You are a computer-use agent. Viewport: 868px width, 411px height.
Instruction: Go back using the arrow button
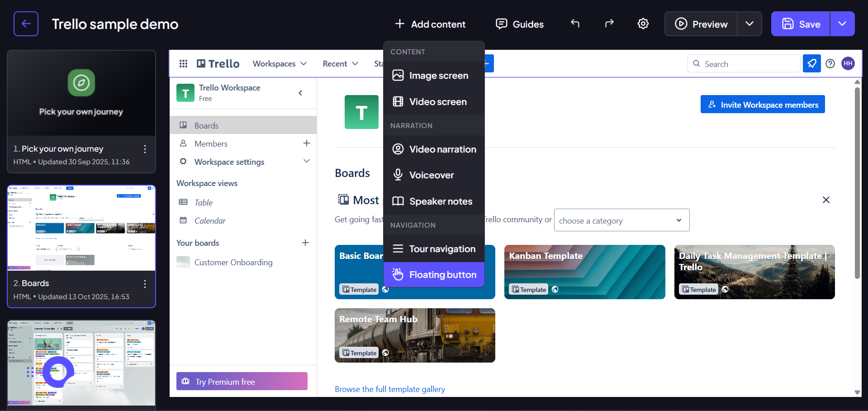[x=26, y=24]
